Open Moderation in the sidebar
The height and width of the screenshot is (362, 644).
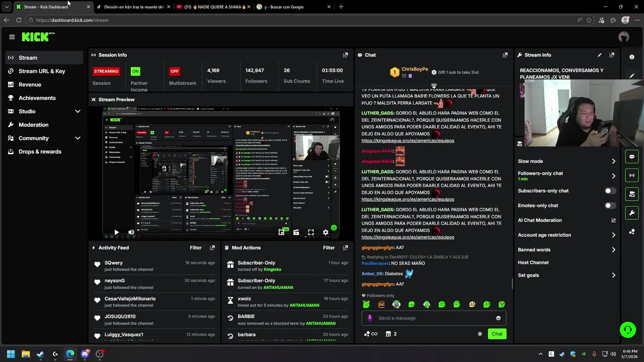point(44,125)
